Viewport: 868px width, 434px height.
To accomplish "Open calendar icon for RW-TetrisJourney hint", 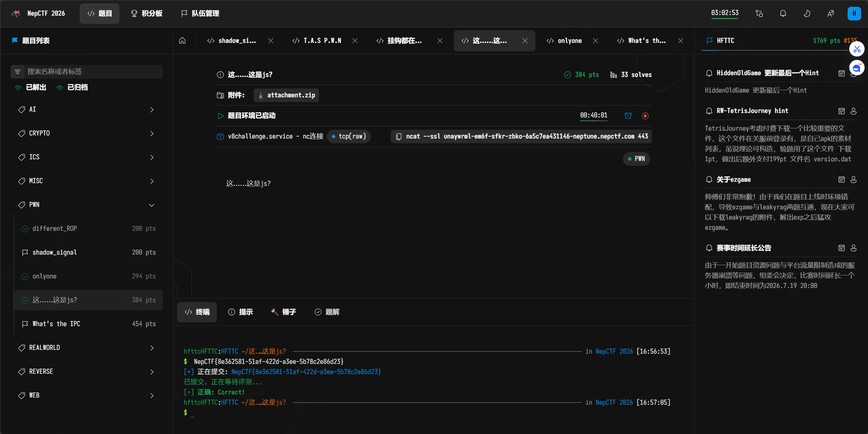I will coord(841,111).
